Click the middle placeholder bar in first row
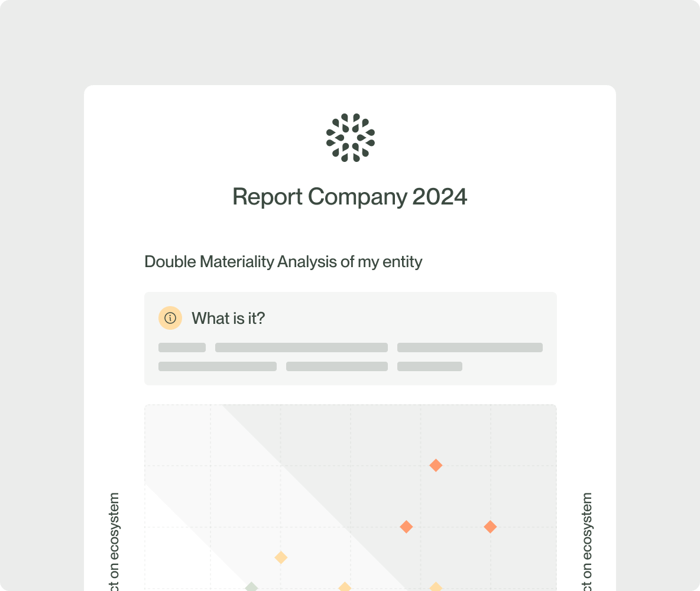The height and width of the screenshot is (591, 700). click(302, 348)
